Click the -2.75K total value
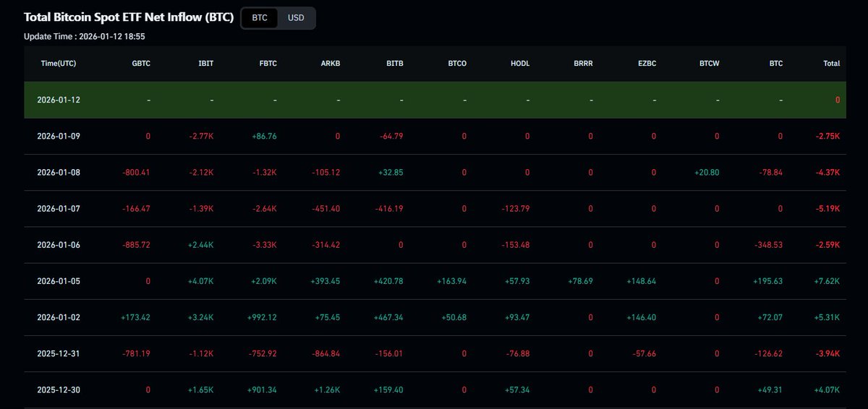The width and height of the screenshot is (868, 409). 827,136
